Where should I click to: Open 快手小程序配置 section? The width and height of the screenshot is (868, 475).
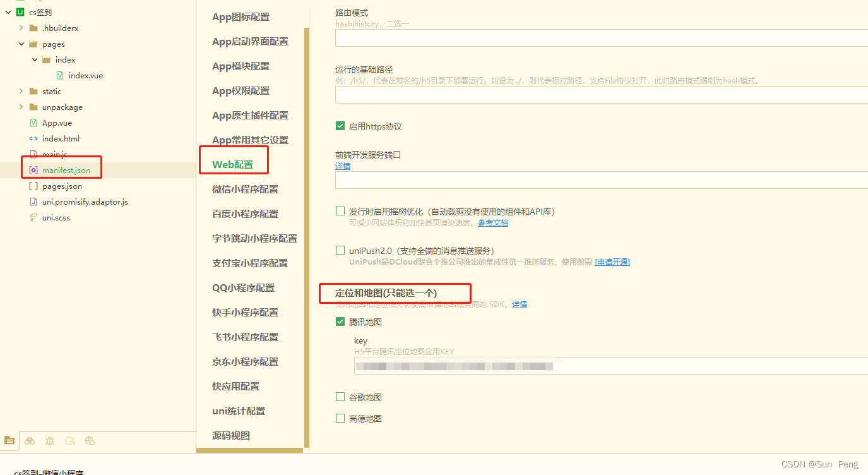click(245, 313)
